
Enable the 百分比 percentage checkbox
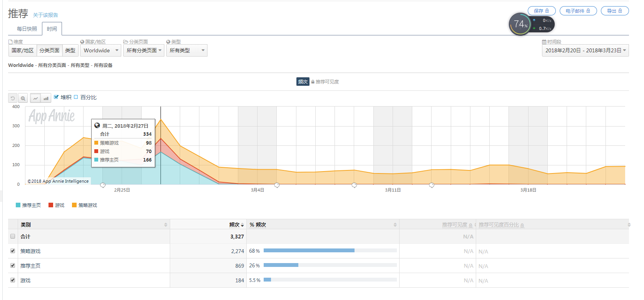pyautogui.click(x=76, y=97)
